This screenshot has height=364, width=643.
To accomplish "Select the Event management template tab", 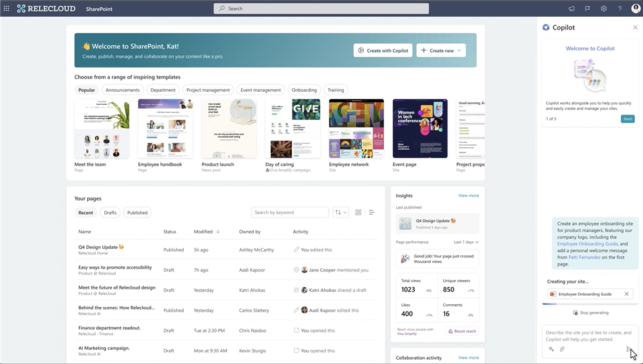I will [261, 90].
